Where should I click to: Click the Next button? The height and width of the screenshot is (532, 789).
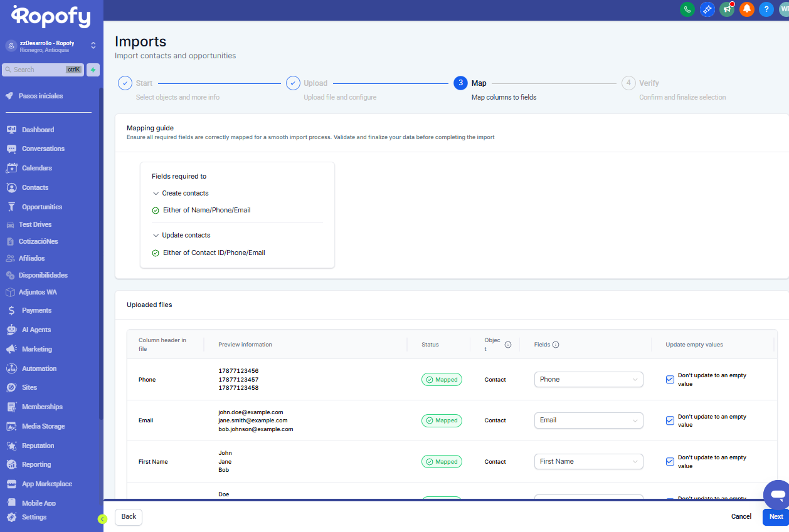776,517
